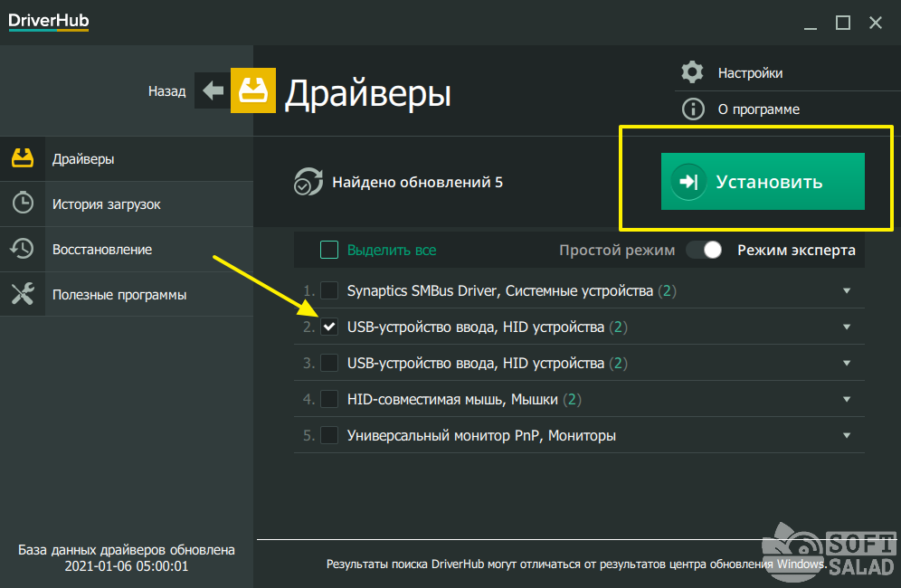This screenshot has width=901, height=588.
Task: Check the HID-совместимая мышь checkbox
Action: pos(329,399)
